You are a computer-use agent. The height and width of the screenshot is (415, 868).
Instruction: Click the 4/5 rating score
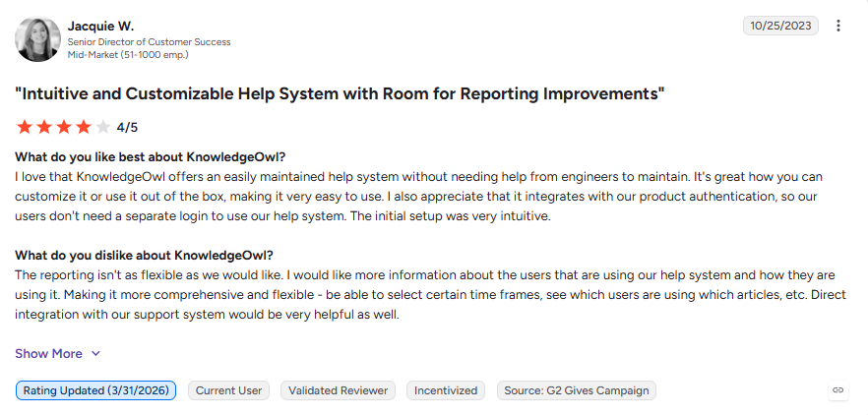pos(127,128)
